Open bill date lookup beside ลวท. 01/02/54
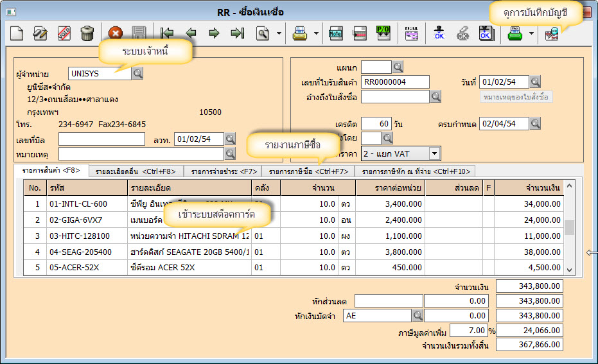598x364 pixels. [x=230, y=139]
